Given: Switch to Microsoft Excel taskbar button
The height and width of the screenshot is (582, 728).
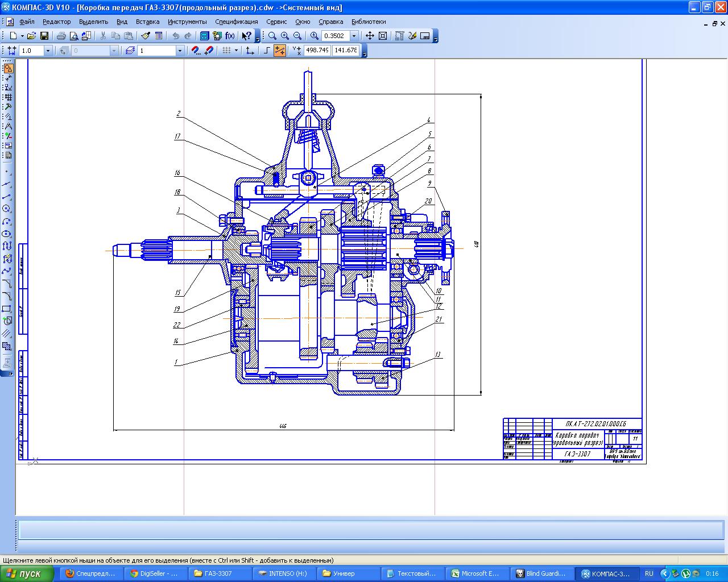Looking at the screenshot, I should (x=477, y=573).
